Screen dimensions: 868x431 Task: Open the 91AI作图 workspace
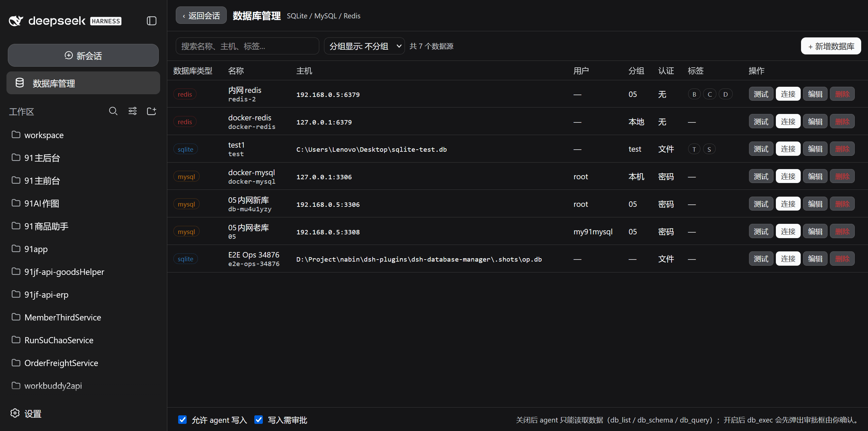pos(83,203)
